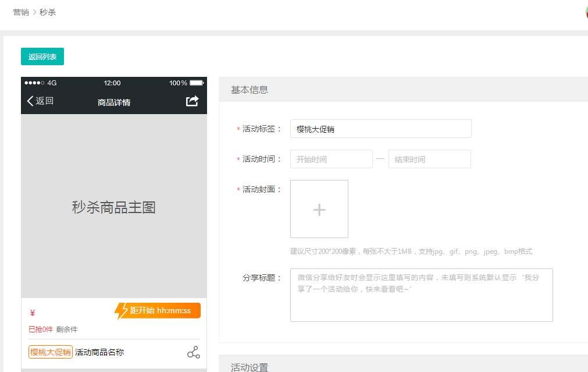Click the red ¥ price symbol
Viewport: 588px width, 372px height.
coord(33,313)
